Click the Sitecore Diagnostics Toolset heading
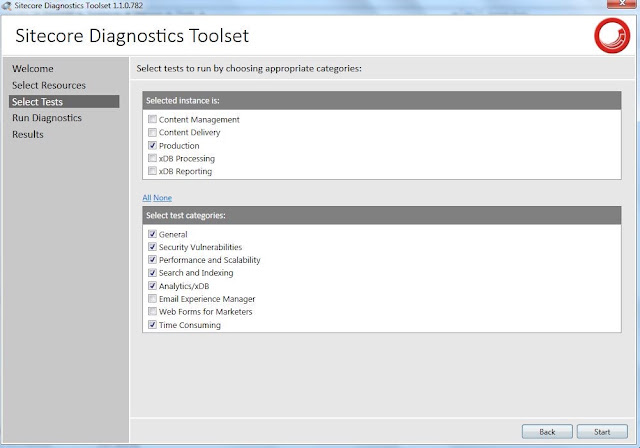Screen dimensions: 640x448 132,36
